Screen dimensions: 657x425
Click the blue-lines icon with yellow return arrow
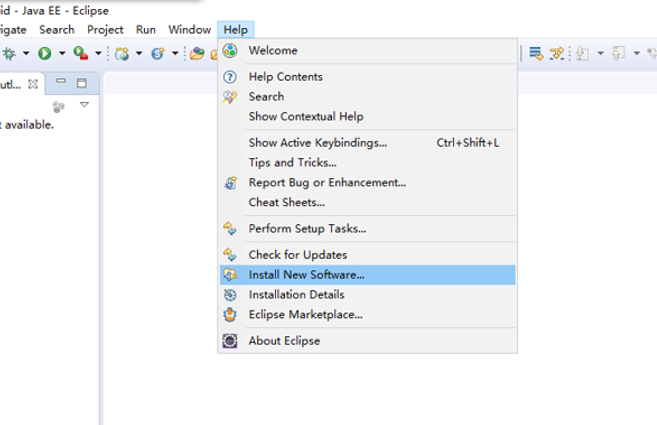coord(536,53)
